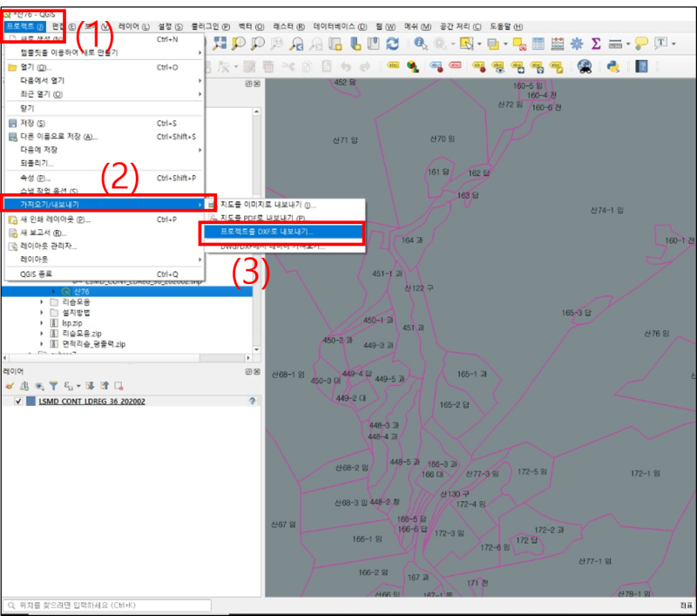697x616 pixels.
Task: Click the Add Group icon in Layers panel
Action: [x=24, y=386]
